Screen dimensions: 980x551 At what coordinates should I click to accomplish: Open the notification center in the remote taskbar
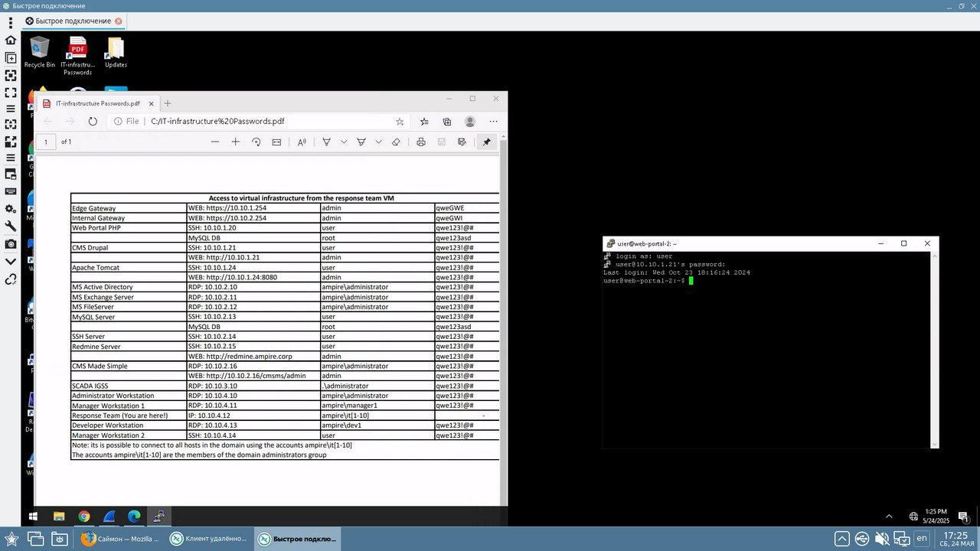pos(964,519)
